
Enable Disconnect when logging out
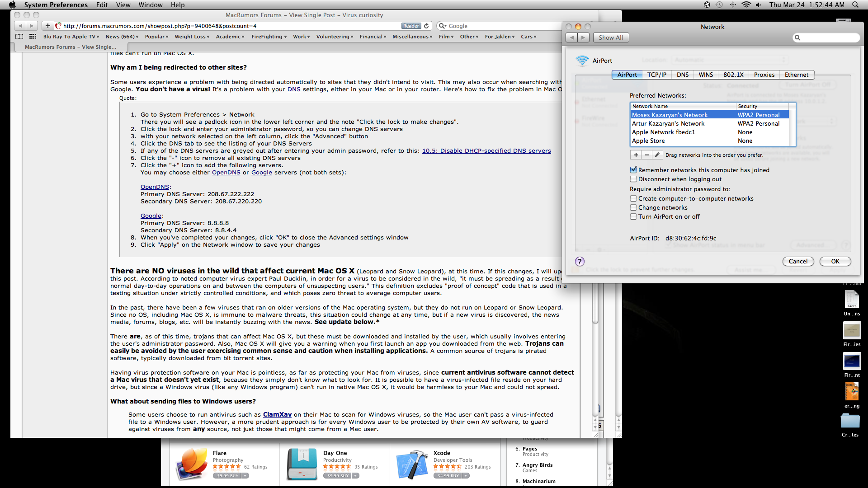[x=633, y=179]
